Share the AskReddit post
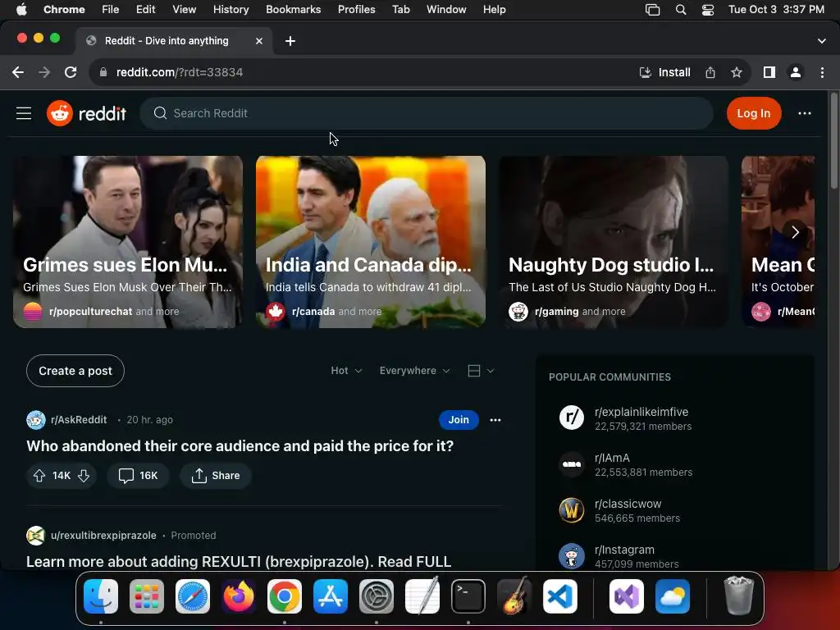The image size is (840, 630). coord(216,475)
